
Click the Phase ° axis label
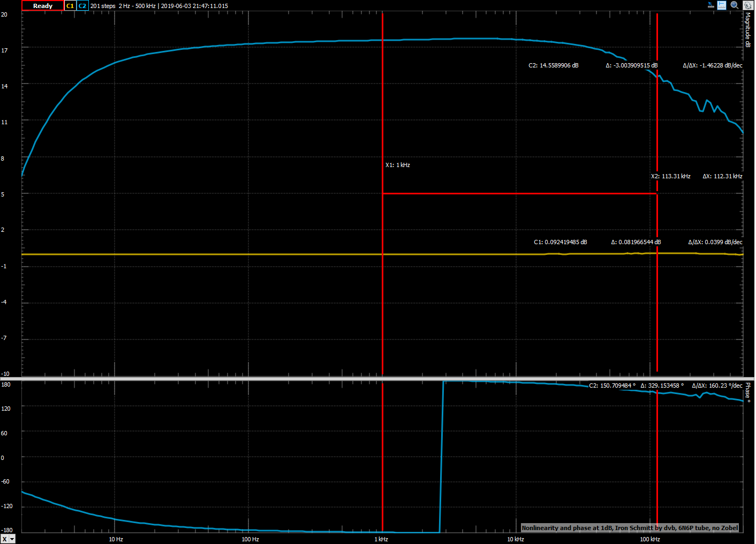[x=748, y=392]
